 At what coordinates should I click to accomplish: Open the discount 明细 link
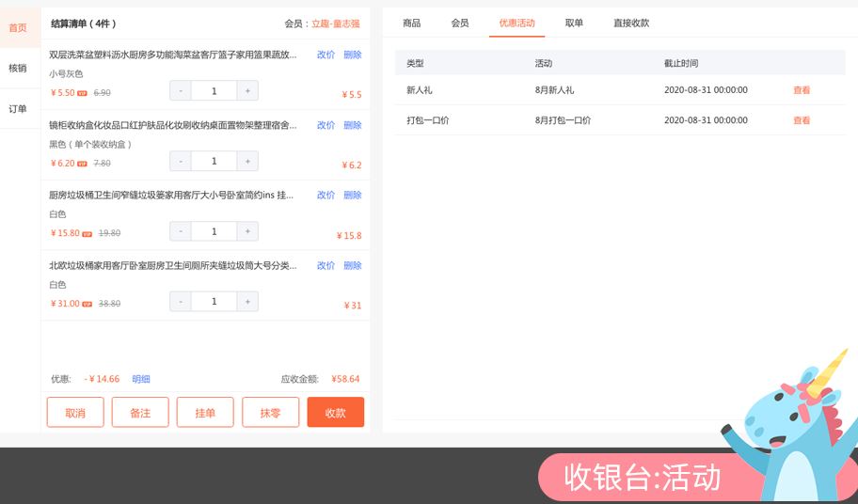tap(141, 379)
